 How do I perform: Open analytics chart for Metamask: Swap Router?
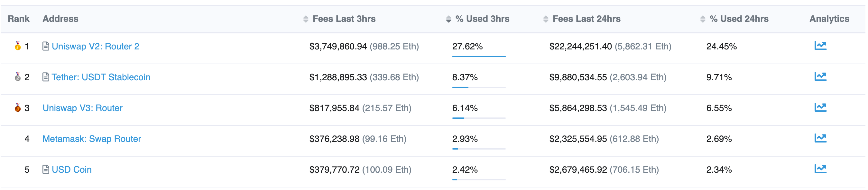(x=820, y=138)
